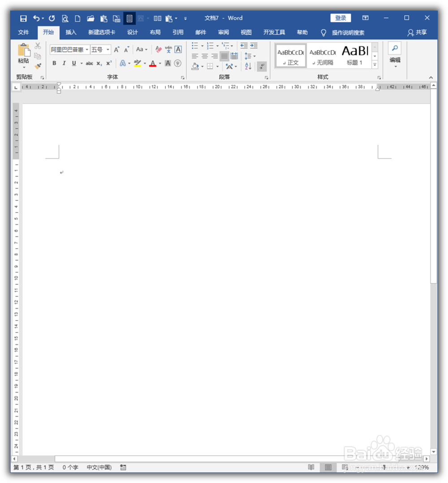Click the Redo/Repeat circular arrow
Image resolution: width=448 pixels, height=483 pixels.
(x=52, y=18)
